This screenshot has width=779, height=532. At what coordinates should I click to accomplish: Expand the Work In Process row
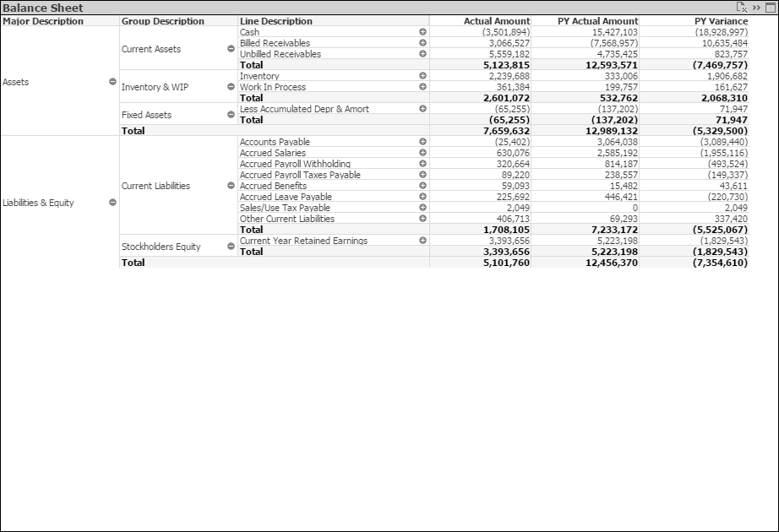422,87
